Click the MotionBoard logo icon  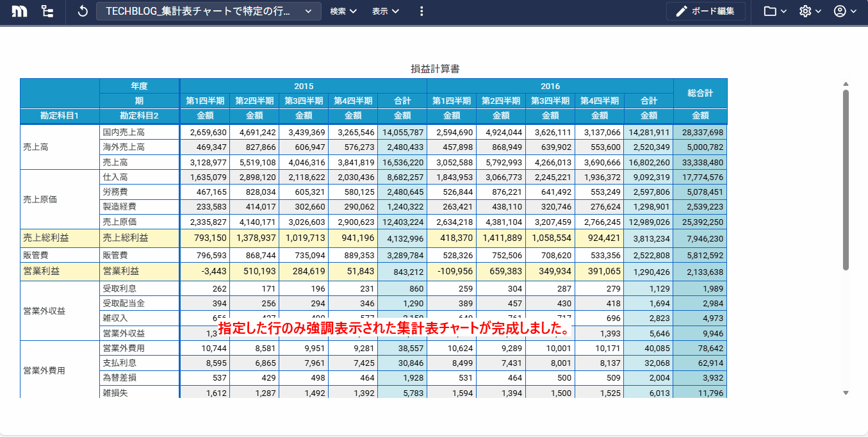(x=19, y=11)
